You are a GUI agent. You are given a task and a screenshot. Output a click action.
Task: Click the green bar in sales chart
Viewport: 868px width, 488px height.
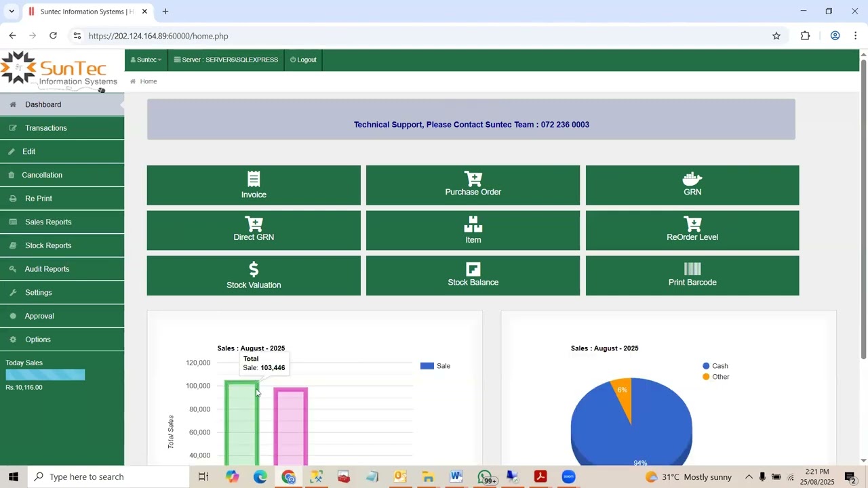(242, 424)
